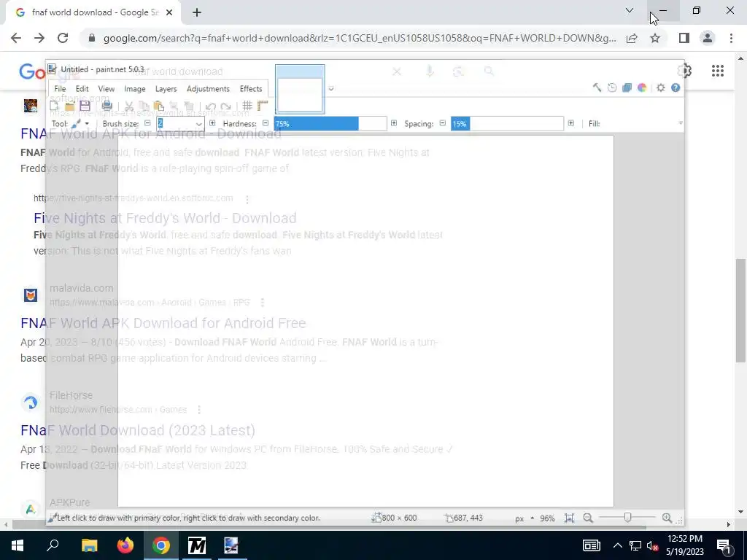The image size is (747, 560).
Task: Click Cut scissors icon in paint.net
Action: pyautogui.click(x=129, y=106)
